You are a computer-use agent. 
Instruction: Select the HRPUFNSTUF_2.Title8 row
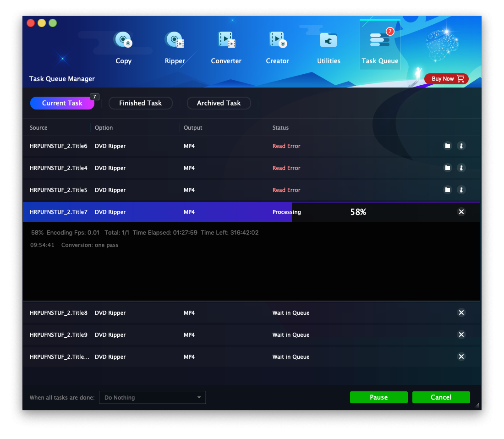tap(252, 313)
